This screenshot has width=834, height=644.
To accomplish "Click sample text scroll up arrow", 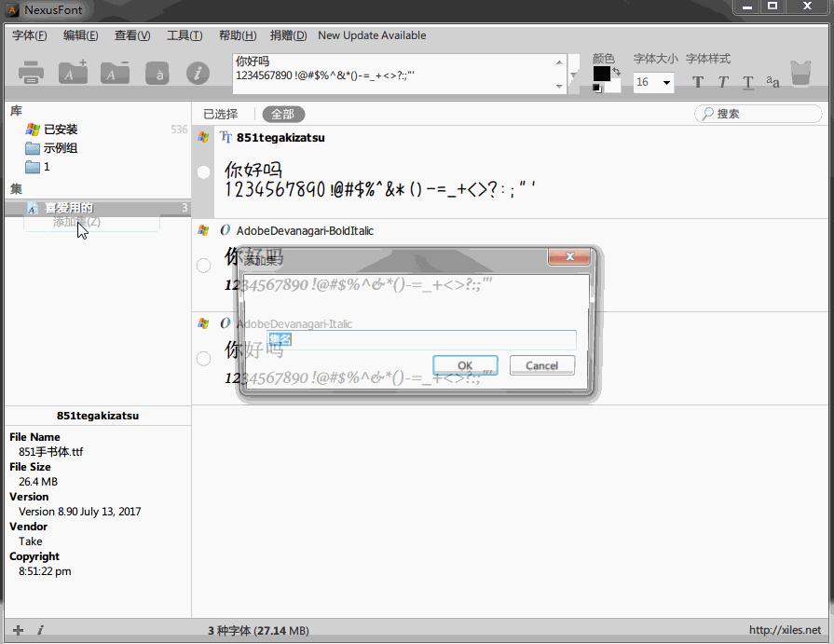I will click(x=559, y=62).
